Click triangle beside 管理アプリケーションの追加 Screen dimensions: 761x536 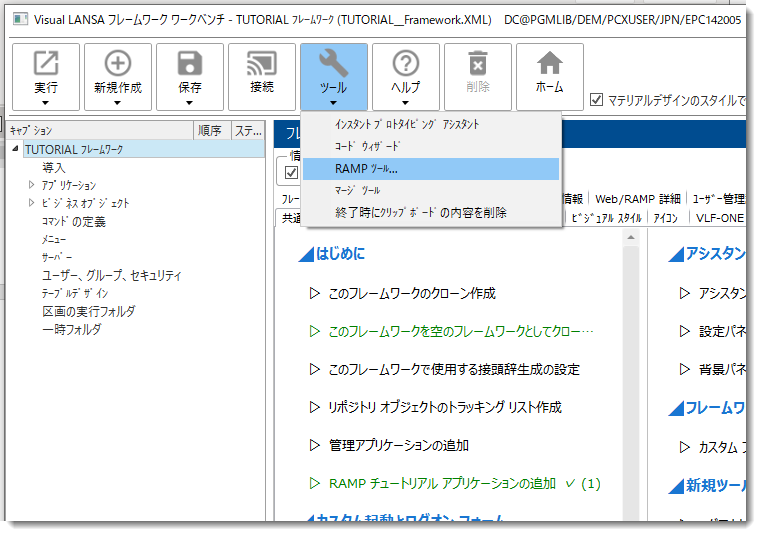(x=314, y=445)
